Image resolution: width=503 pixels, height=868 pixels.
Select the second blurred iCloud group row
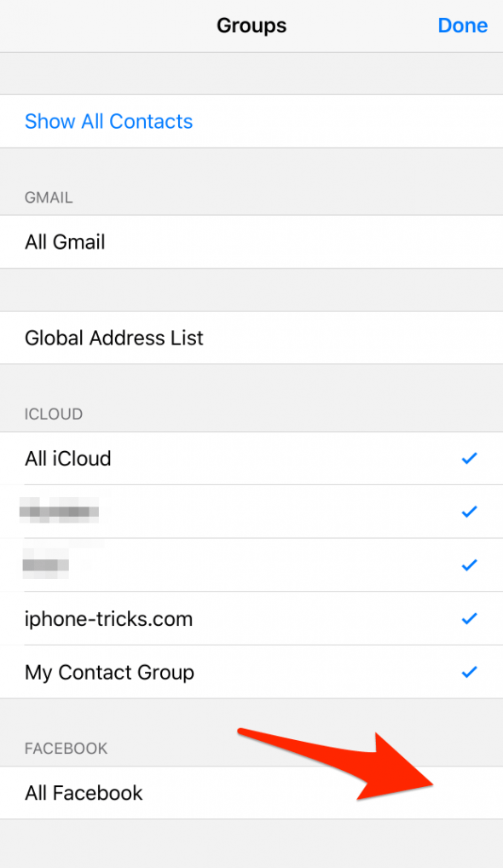(251, 564)
